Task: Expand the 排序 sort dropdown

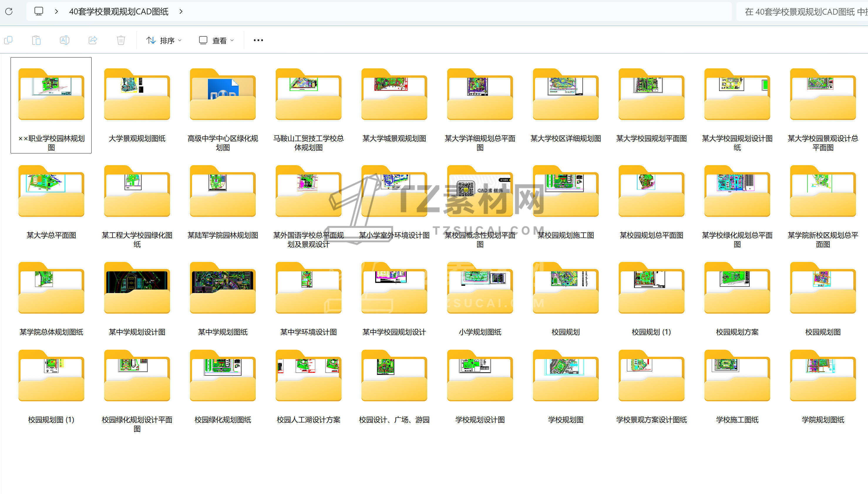Action: tap(164, 40)
